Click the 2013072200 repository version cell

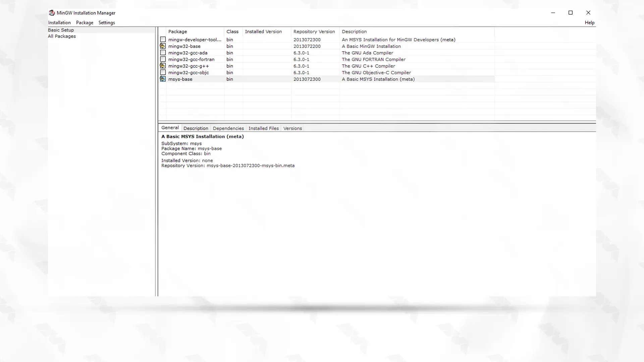click(x=307, y=46)
